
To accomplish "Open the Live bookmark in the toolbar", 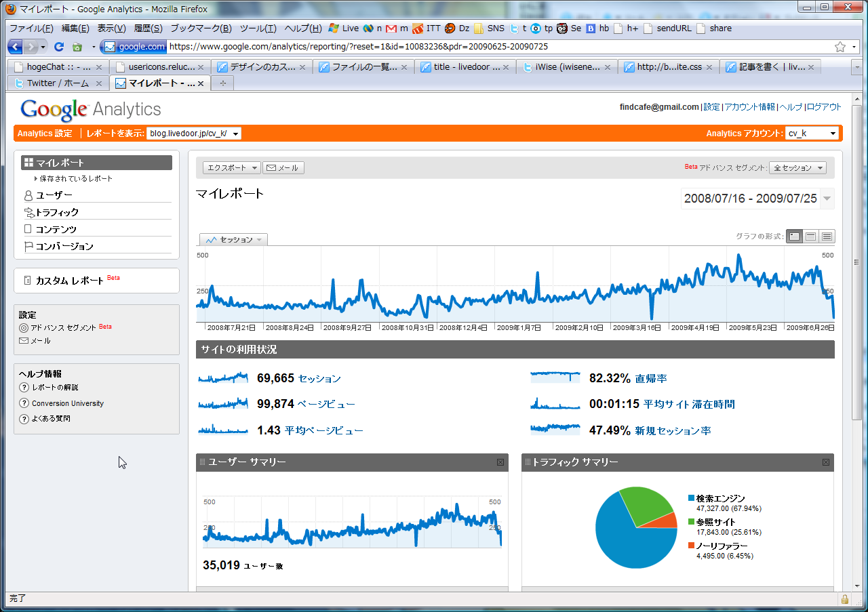I will (x=344, y=28).
